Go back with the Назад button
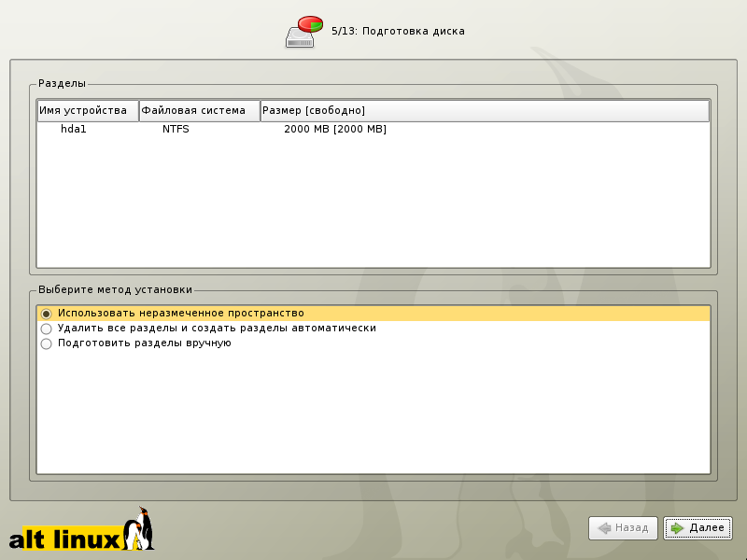 click(x=623, y=528)
